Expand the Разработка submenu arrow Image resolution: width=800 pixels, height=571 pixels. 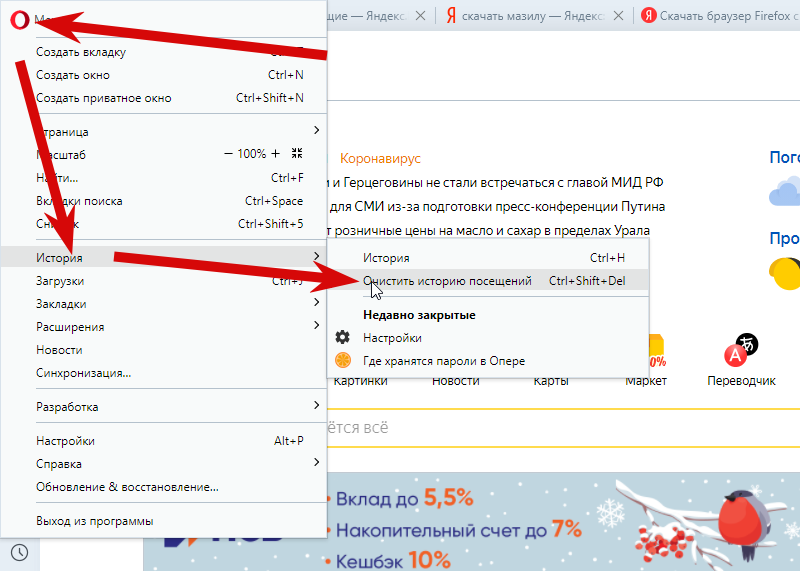click(316, 405)
